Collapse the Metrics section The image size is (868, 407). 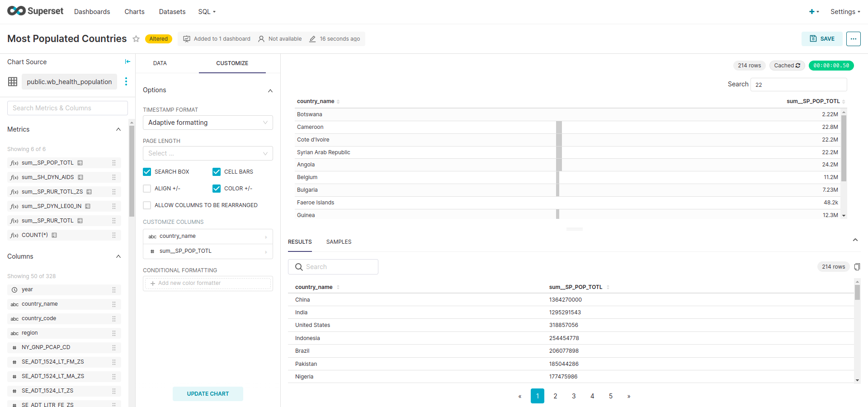click(x=118, y=129)
